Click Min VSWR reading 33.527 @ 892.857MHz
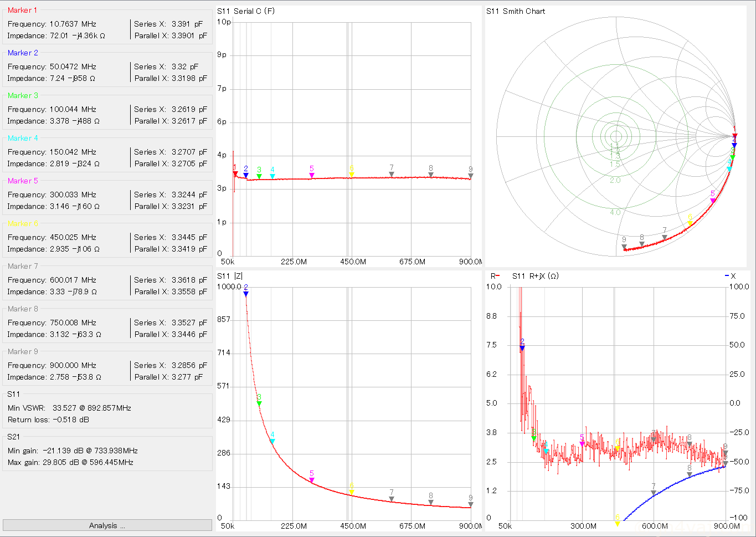The height and width of the screenshot is (537, 756). pos(92,408)
